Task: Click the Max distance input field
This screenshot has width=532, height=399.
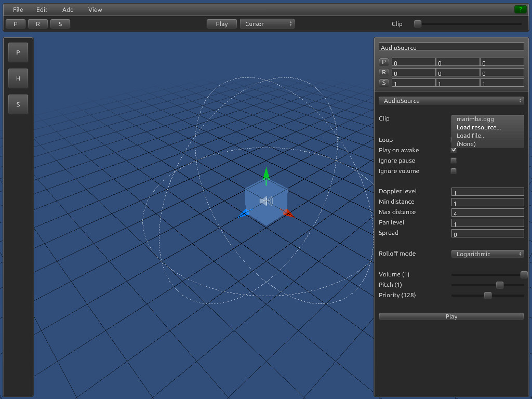Action: point(487,212)
